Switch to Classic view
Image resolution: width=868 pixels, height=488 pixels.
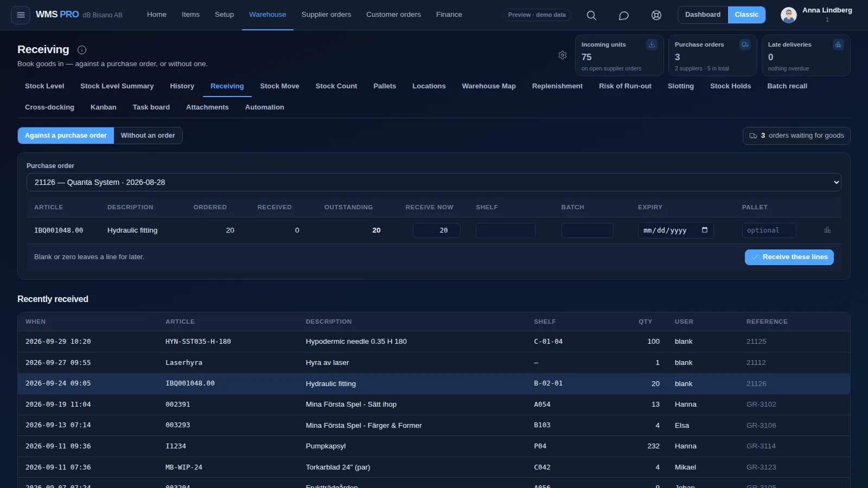746,15
